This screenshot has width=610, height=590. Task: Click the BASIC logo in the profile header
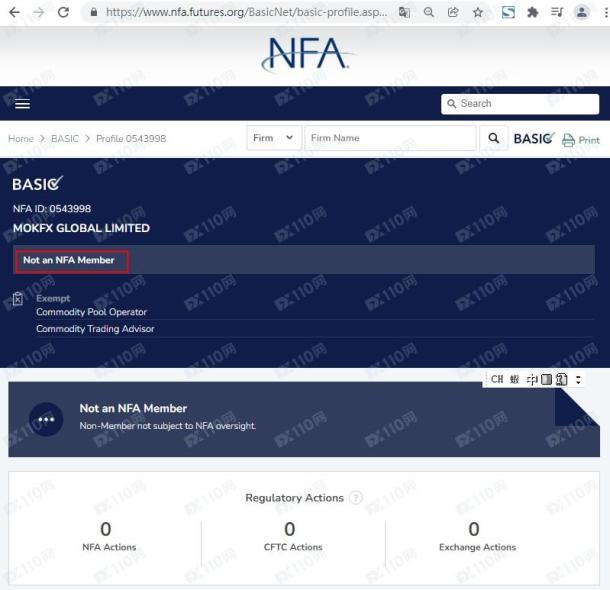37,184
